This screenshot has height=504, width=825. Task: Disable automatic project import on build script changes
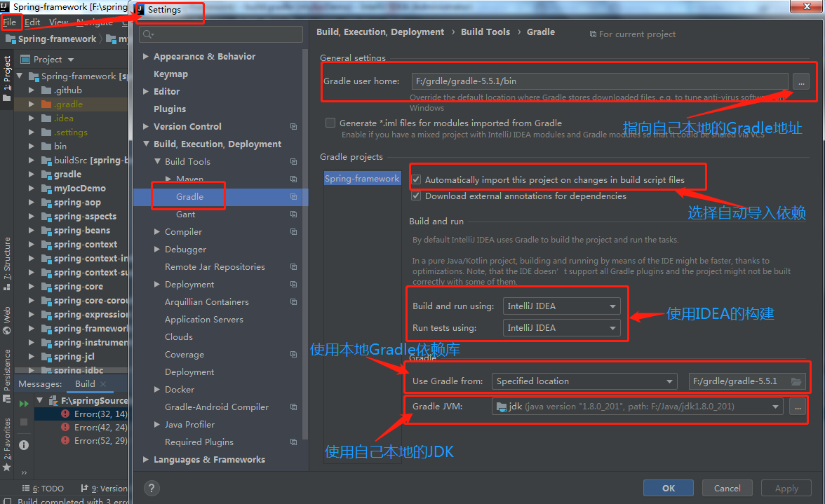pyautogui.click(x=416, y=179)
